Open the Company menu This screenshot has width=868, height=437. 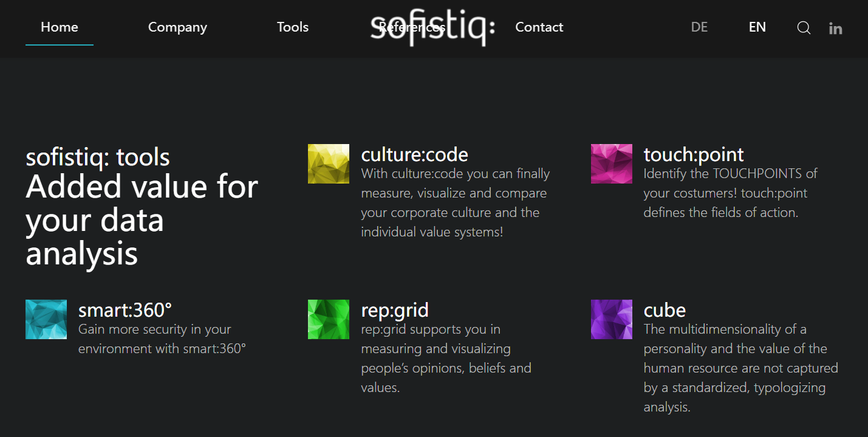[177, 27]
